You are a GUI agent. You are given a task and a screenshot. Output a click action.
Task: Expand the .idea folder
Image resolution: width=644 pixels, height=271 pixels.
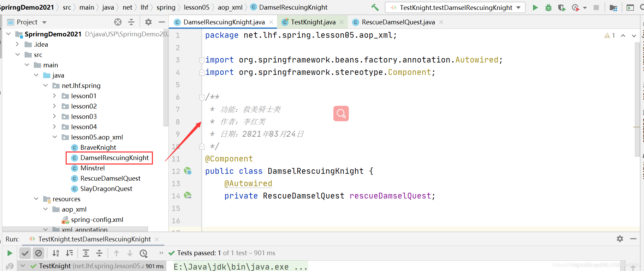click(x=18, y=44)
